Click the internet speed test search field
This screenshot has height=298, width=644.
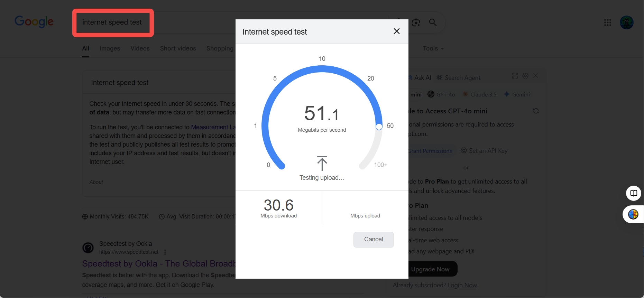click(112, 22)
